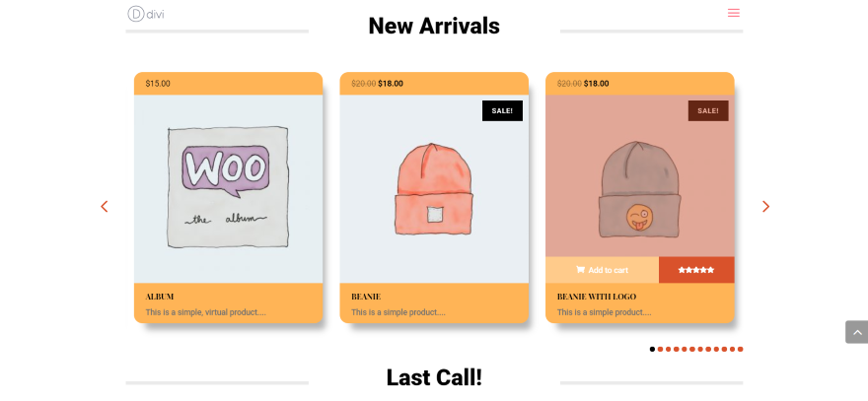Select the last carousel pagination dot

click(740, 349)
